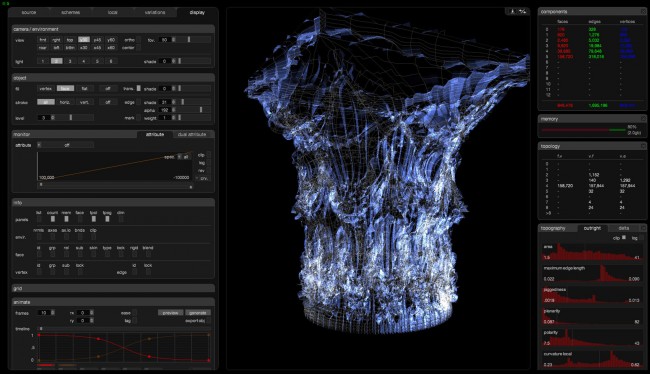
Task: Set stroke mode to horz.
Action: [x=65, y=102]
